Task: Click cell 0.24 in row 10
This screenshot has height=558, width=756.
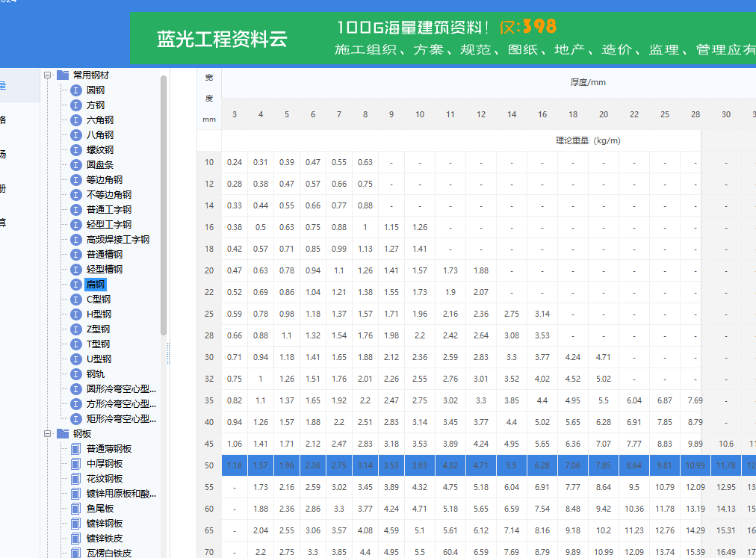Action: tap(235, 163)
